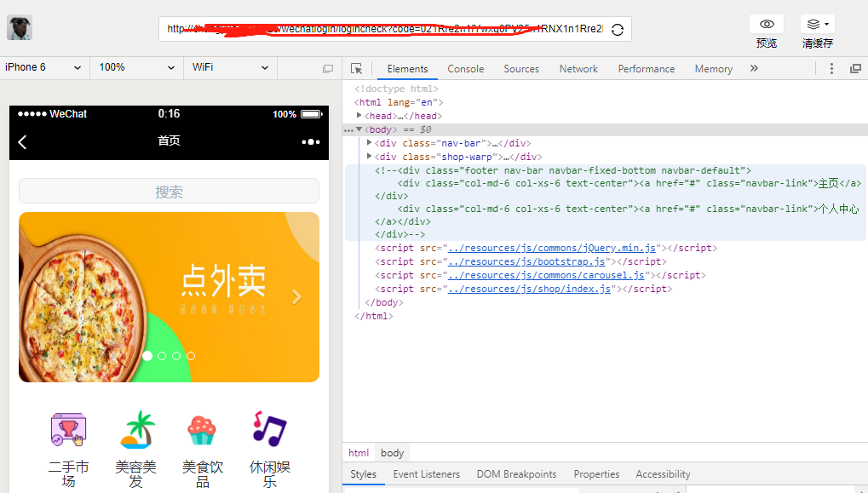Viewport: 868px width, 493px height.
Task: Activate the inspect element picker icon
Action: [357, 69]
